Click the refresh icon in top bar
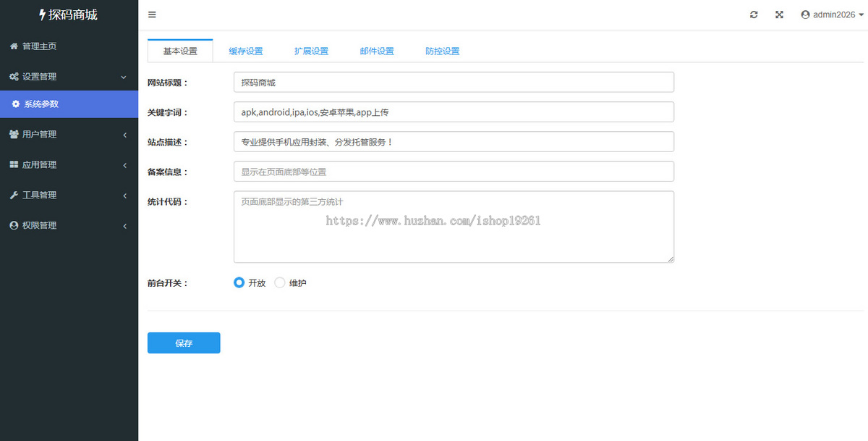Image resolution: width=868 pixels, height=441 pixels. pyautogui.click(x=754, y=14)
